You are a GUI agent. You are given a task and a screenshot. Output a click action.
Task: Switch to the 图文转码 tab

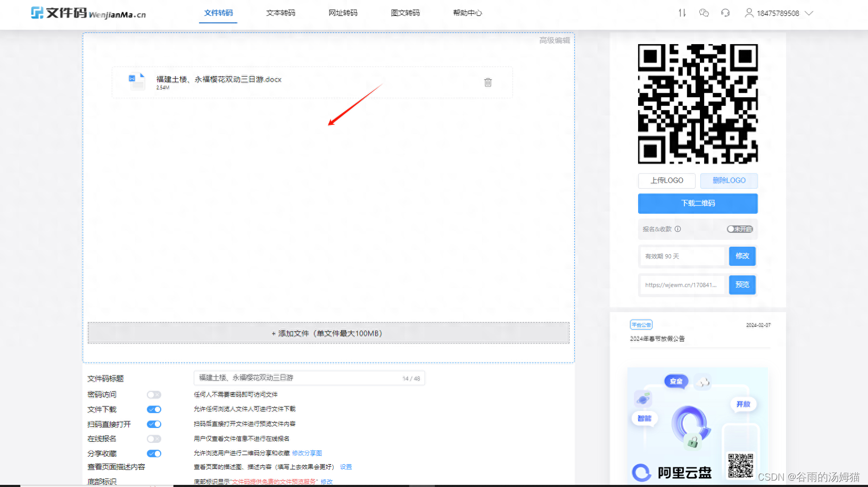click(406, 13)
